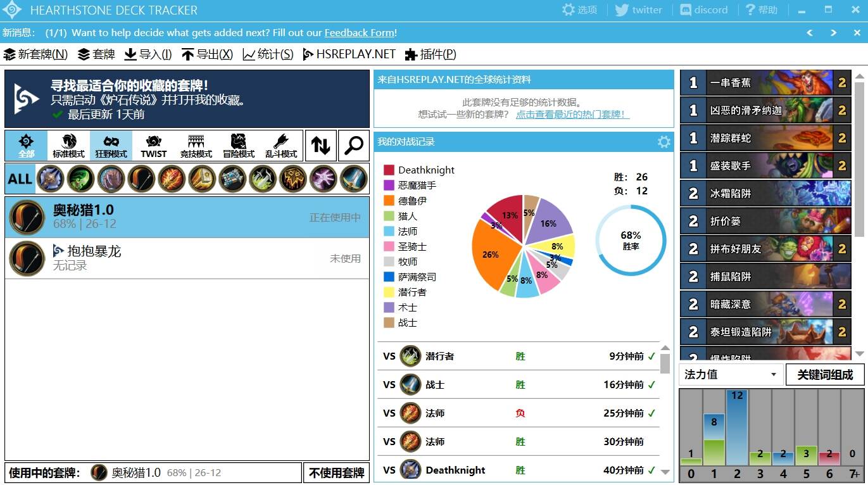Screen dimensions: 868x485
Task: Click 一串香蕉 card in deck list
Action: pyautogui.click(x=765, y=83)
